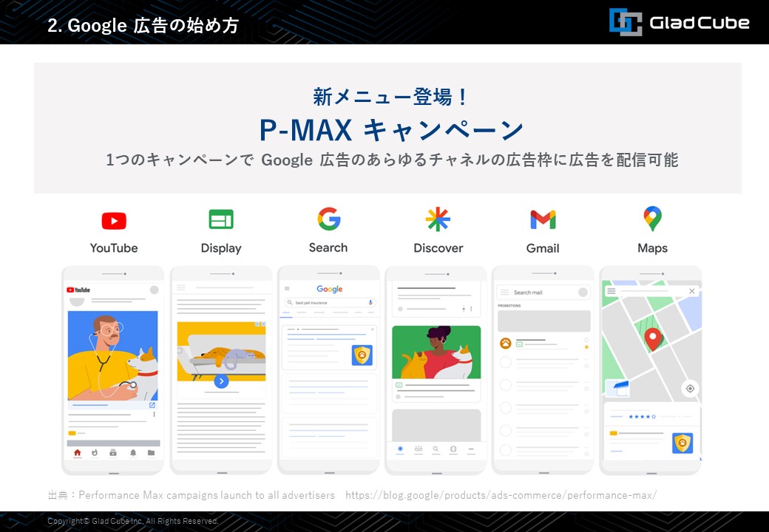769x532 pixels.
Task: Click the home icon in YouTube mockup
Action: (77, 453)
